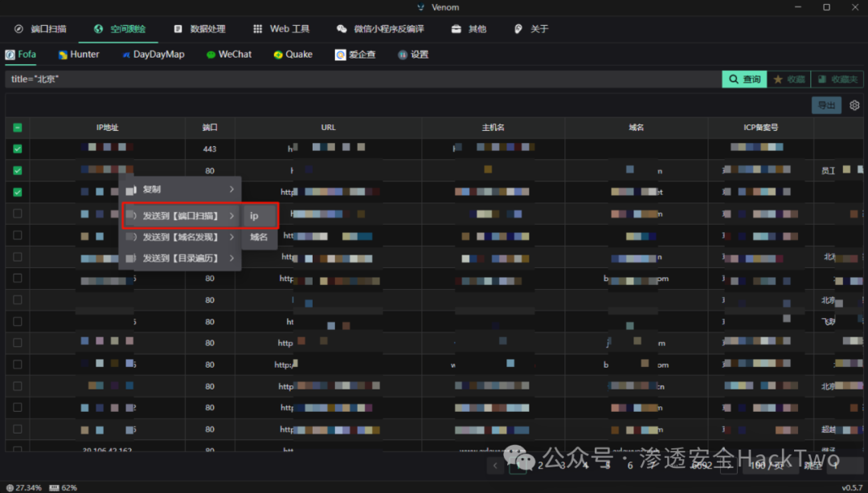Uncheck the first selected result row
868x493 pixels.
(17, 149)
